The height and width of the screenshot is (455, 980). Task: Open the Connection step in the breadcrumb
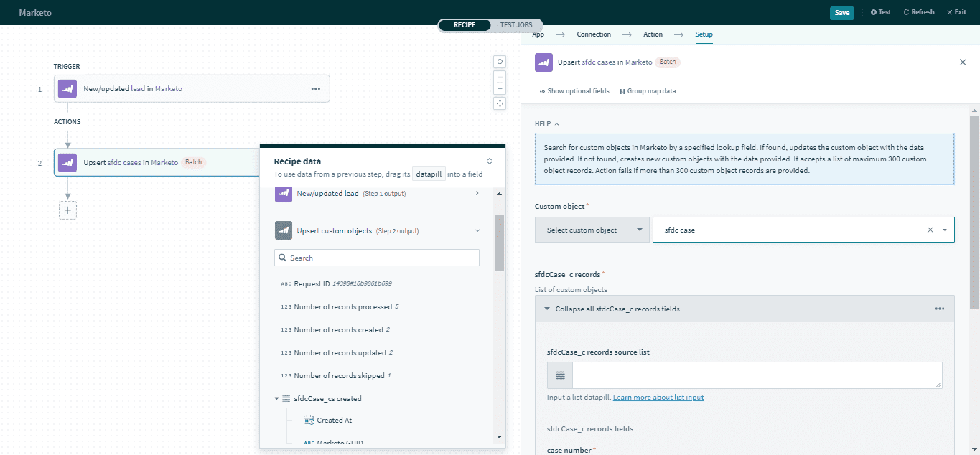[594, 34]
